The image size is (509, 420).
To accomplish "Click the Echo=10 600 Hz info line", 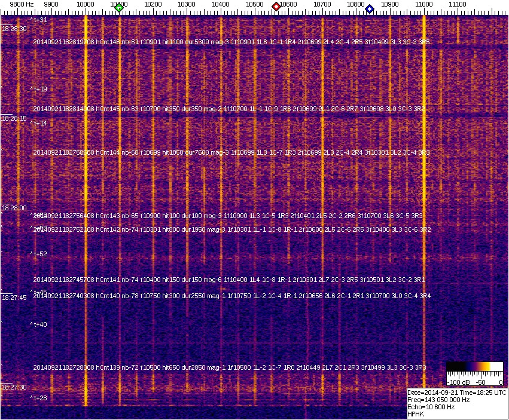I will tap(431, 407).
